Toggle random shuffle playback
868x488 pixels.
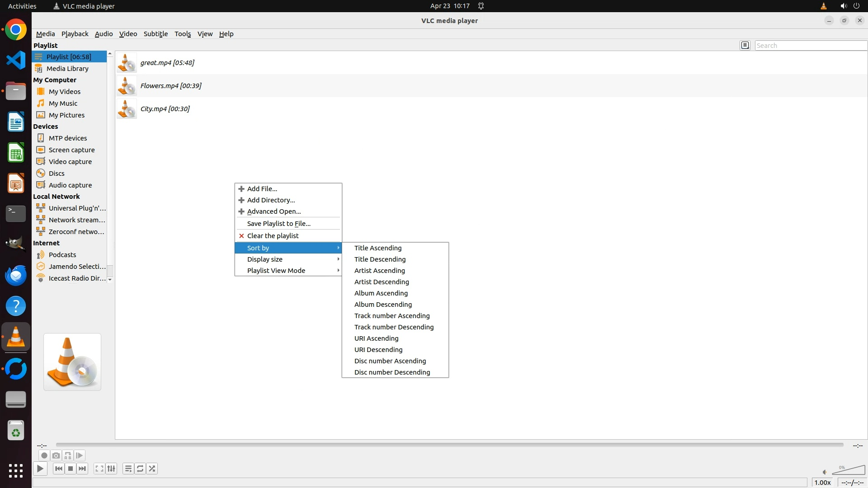152,469
